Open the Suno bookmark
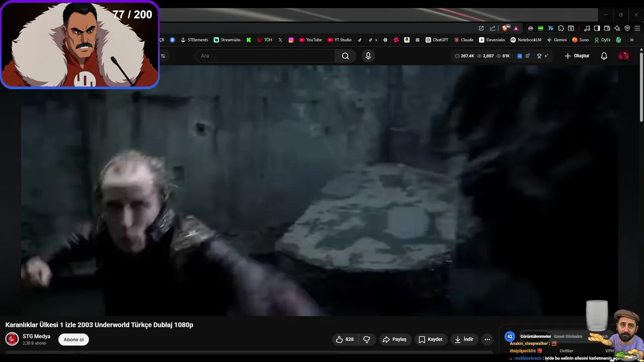 (x=580, y=40)
